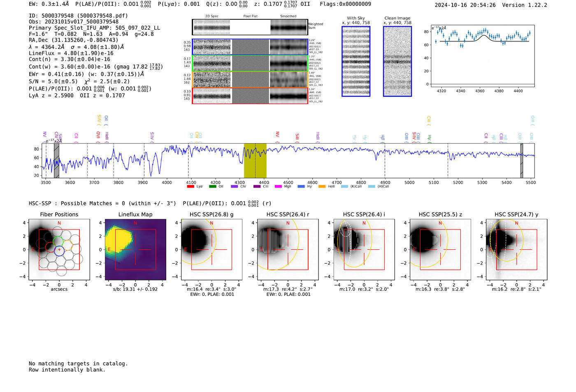Click the 'm:16.2 re:2.8" s:2.1"' caption under y image
Screen dimensions: 576x392
click(516, 289)
